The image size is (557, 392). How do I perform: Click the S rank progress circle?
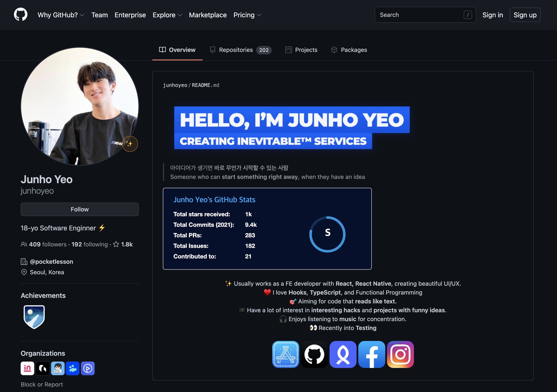point(327,234)
